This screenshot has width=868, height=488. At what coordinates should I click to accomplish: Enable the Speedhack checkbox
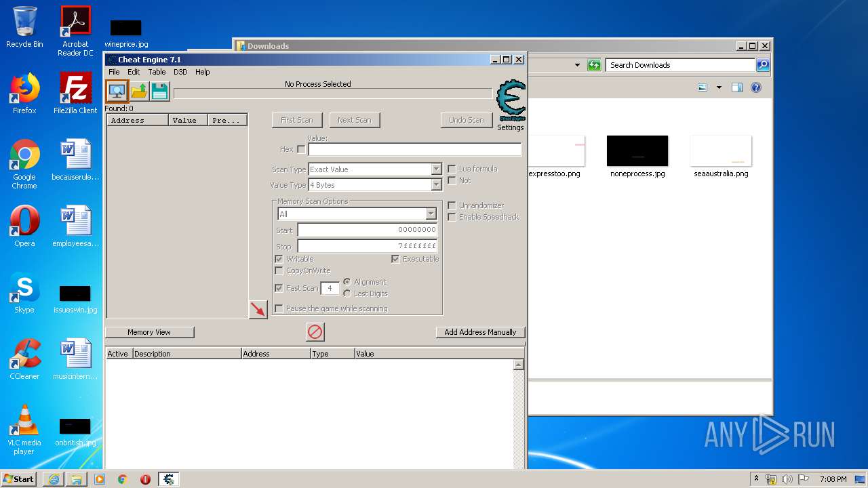click(x=452, y=217)
